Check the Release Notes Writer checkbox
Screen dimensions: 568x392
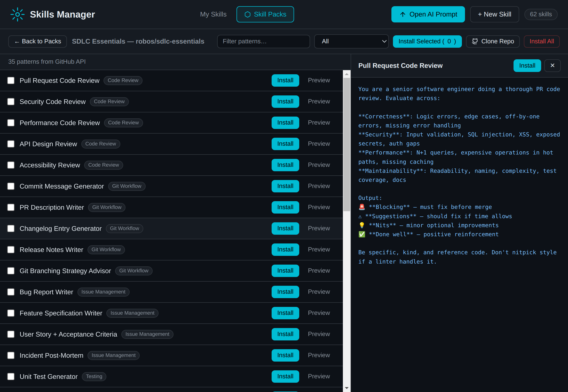point(11,250)
